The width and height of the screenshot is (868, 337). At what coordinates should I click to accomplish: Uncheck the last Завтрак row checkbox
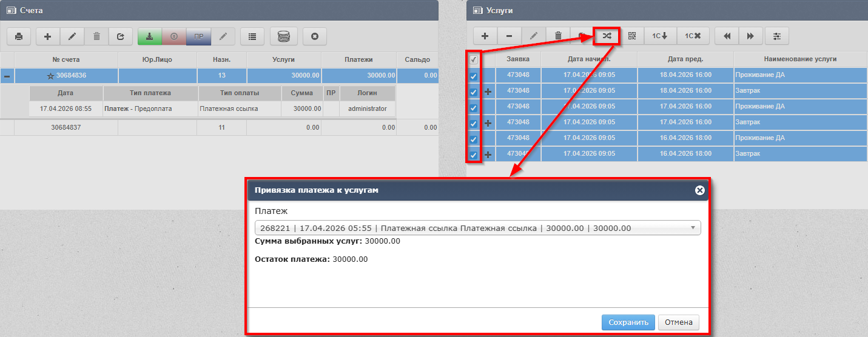(x=474, y=155)
